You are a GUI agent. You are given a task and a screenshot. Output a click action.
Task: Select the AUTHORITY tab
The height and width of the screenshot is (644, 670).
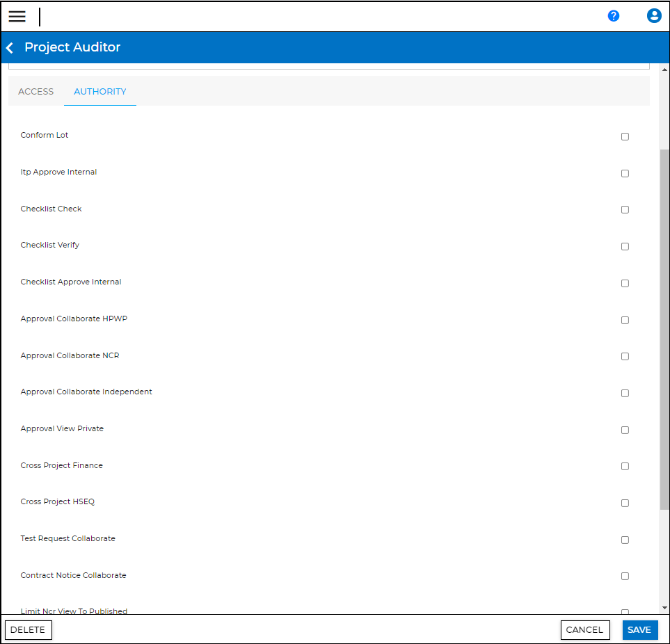point(100,92)
